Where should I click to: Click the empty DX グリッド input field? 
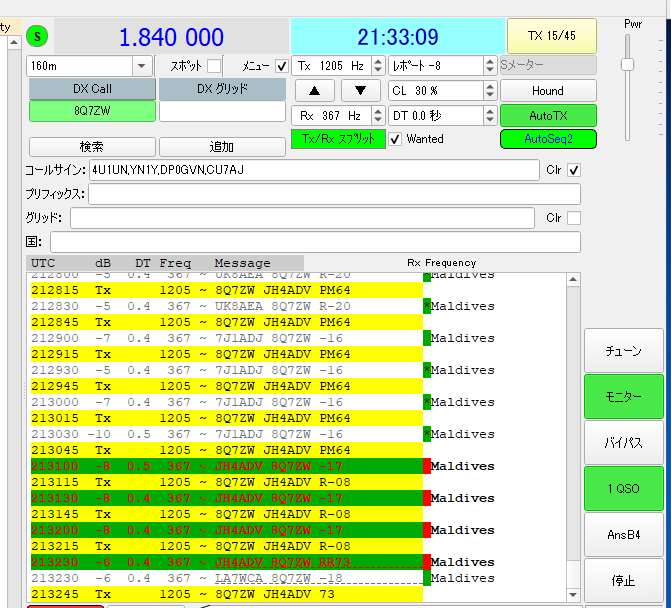click(222, 111)
